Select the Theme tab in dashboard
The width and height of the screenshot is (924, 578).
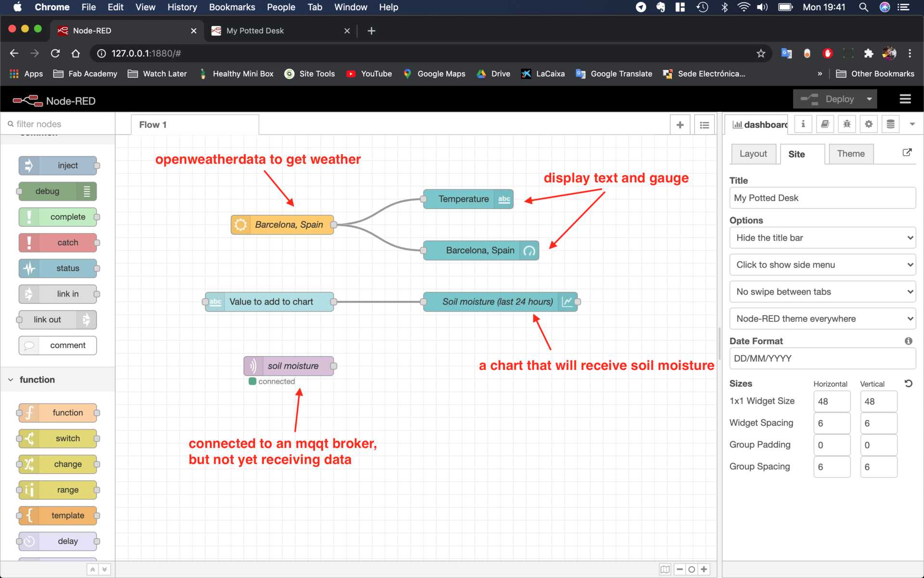click(851, 153)
